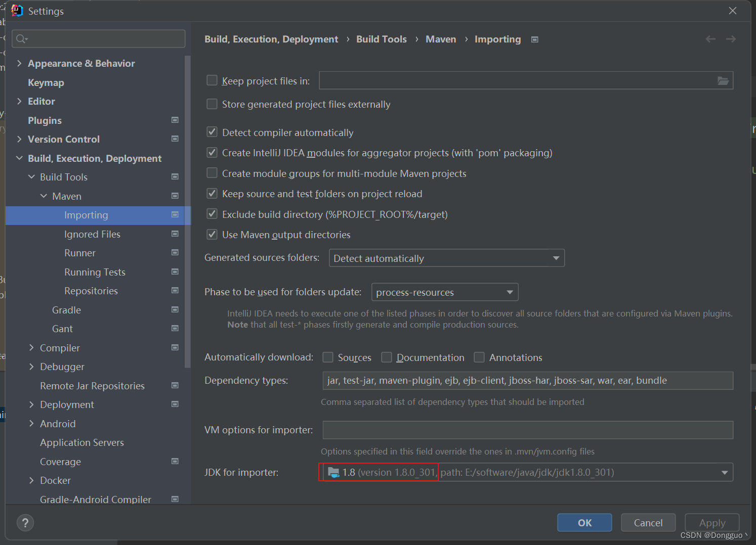Toggle Create IntelliJ IDEA modules for aggregator projects

212,152
